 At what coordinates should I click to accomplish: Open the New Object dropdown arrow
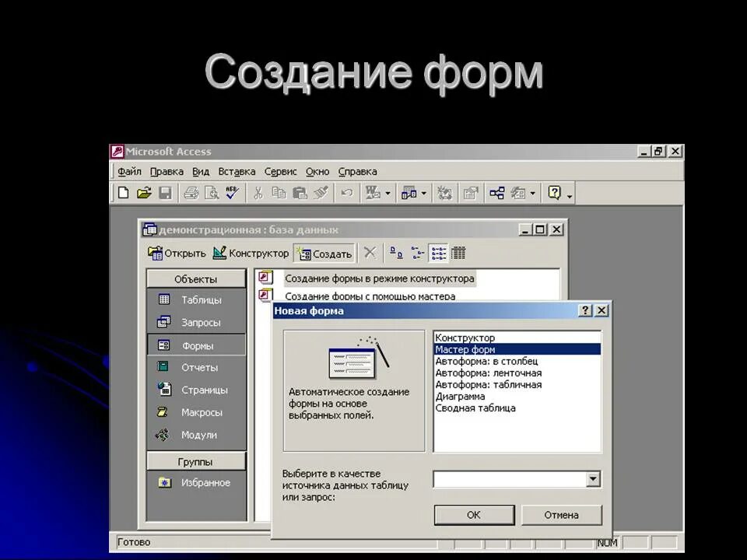coord(532,194)
